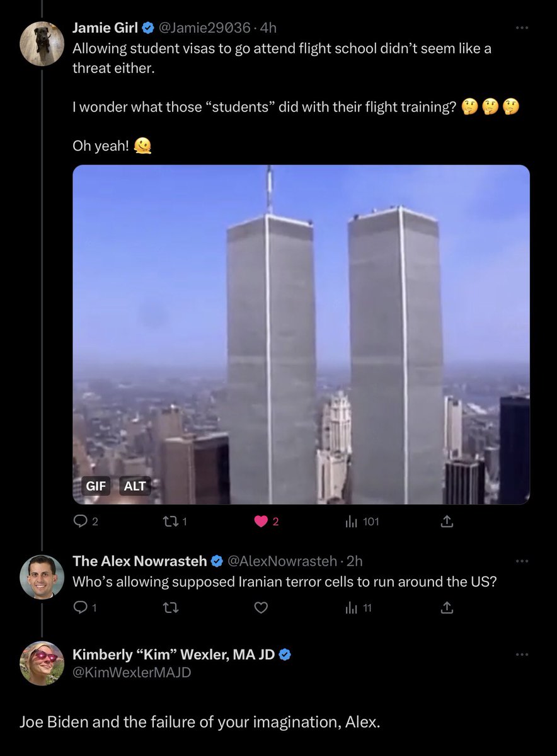Share Jamie Girl's tweet
This screenshot has width=557, height=756.
446,522
